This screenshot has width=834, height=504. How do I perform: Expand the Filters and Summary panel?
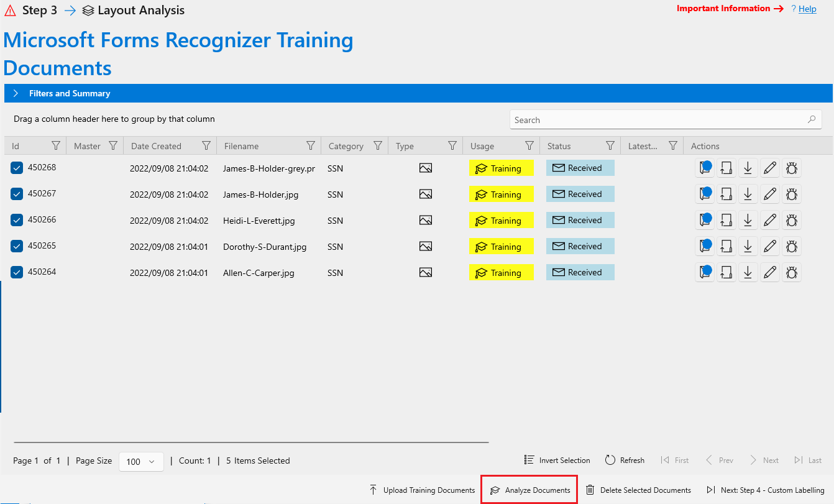[x=418, y=93]
